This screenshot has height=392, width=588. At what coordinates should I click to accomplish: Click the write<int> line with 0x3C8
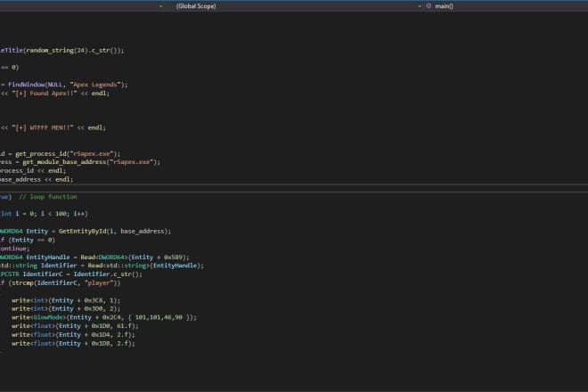(x=66, y=300)
